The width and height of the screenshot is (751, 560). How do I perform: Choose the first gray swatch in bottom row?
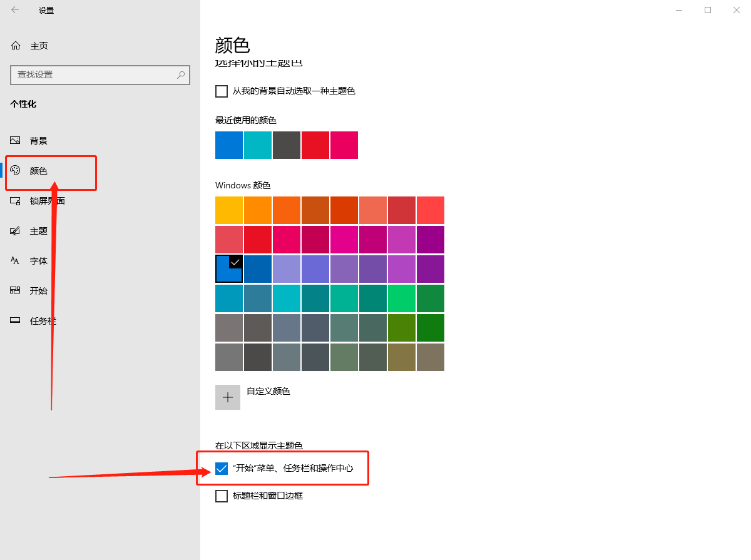229,357
